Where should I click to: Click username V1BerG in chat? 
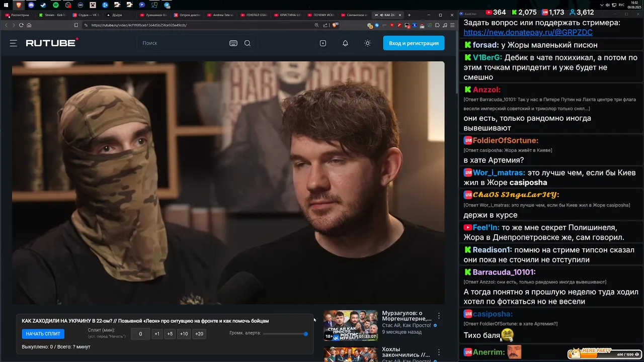487,58
